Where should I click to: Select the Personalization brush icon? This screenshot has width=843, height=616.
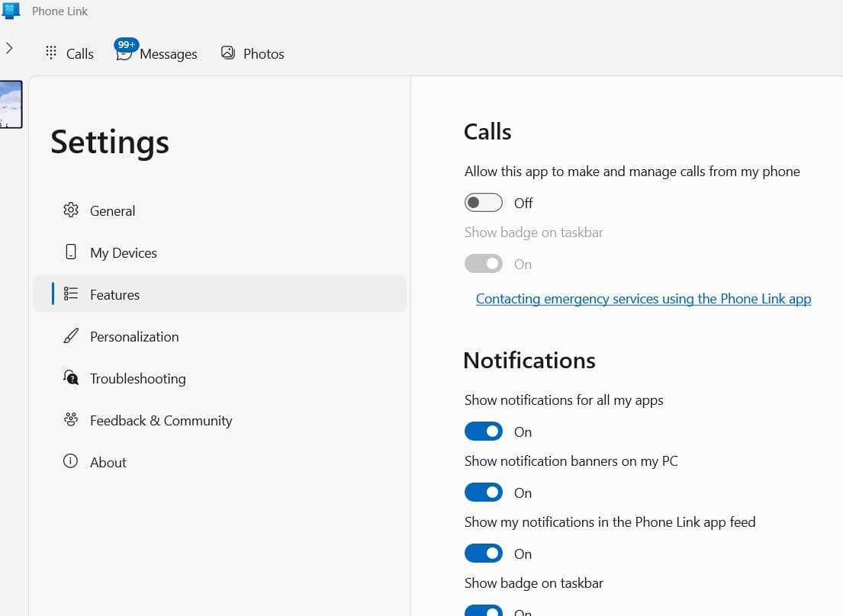click(x=71, y=336)
